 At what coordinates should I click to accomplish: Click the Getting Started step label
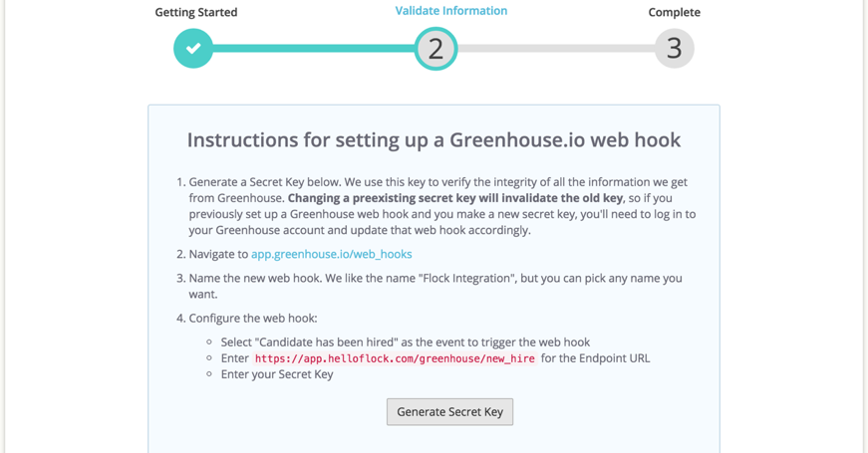click(196, 12)
